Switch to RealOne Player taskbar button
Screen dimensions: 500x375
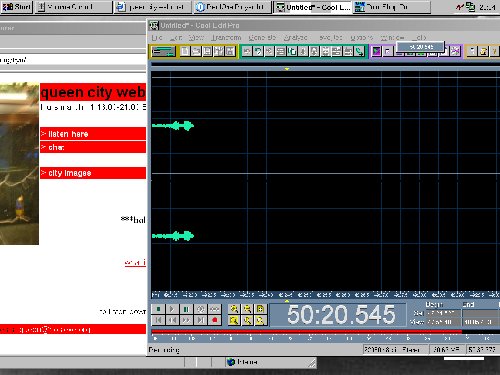[233, 7]
